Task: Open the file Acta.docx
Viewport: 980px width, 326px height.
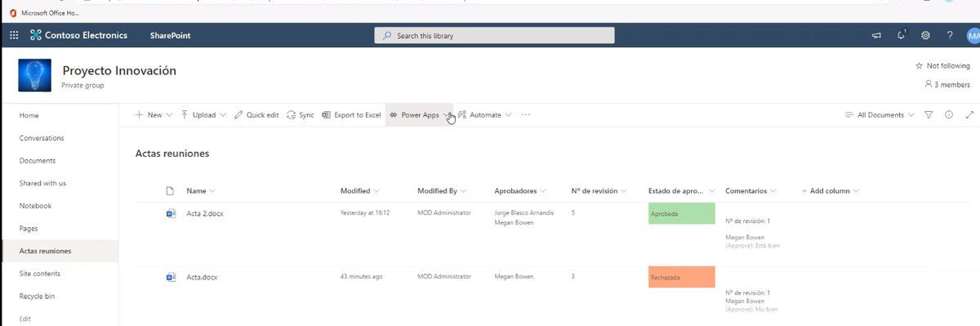Action: (202, 277)
